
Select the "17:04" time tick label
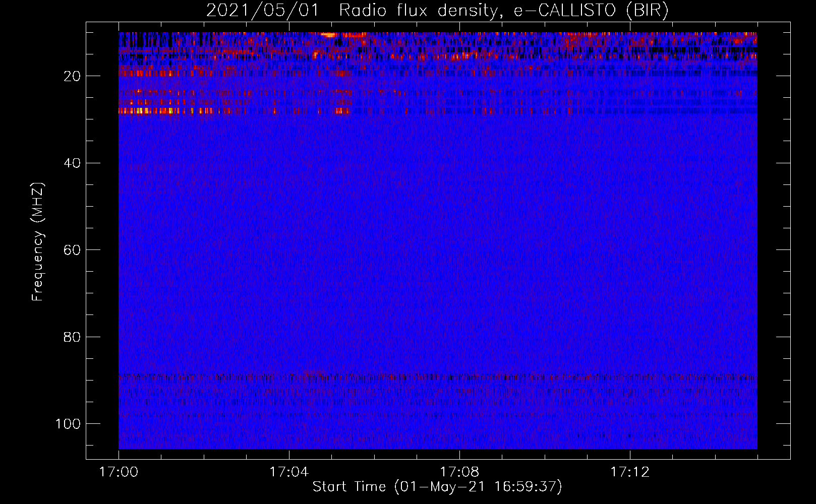[x=289, y=472]
